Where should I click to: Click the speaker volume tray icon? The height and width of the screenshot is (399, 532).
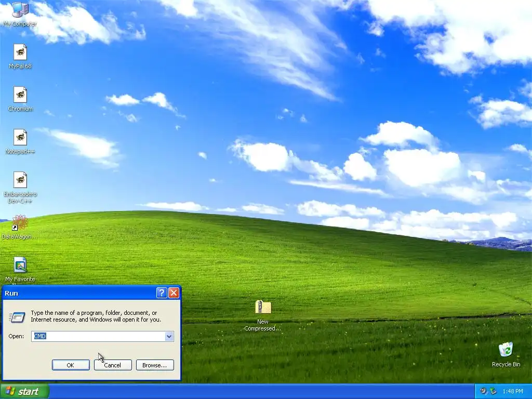coord(484,391)
